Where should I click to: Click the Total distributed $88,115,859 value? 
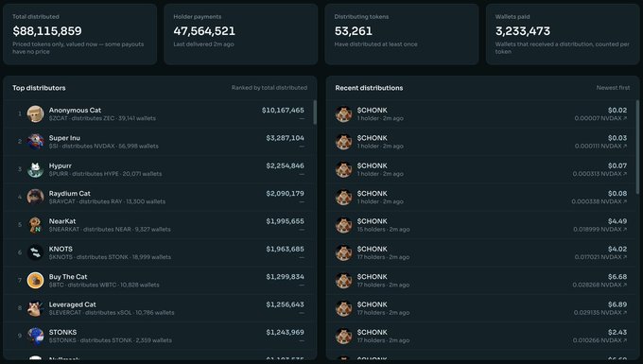(x=47, y=31)
